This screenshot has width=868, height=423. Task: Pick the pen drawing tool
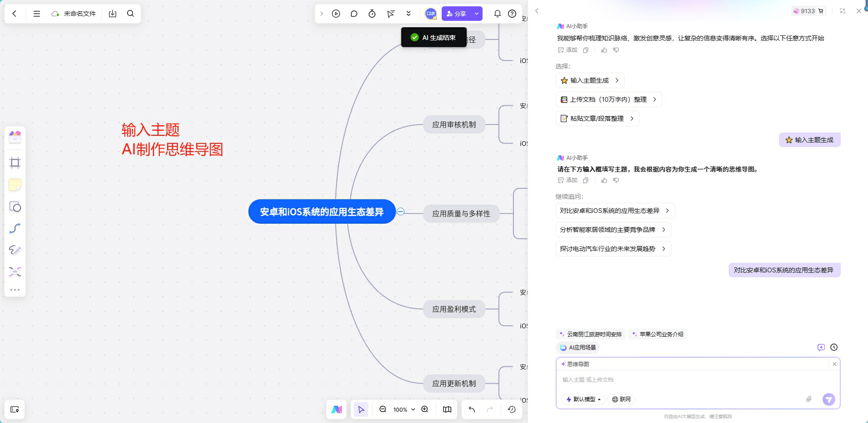click(15, 250)
